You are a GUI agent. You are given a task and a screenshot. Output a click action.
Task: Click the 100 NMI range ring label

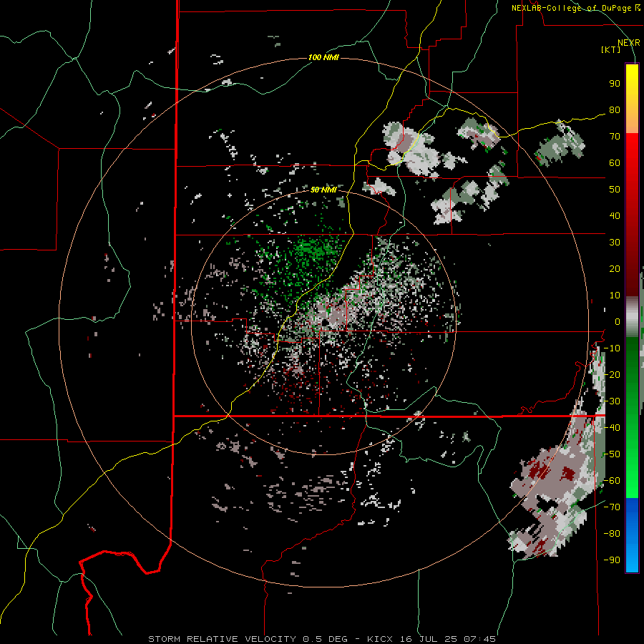pos(323,57)
